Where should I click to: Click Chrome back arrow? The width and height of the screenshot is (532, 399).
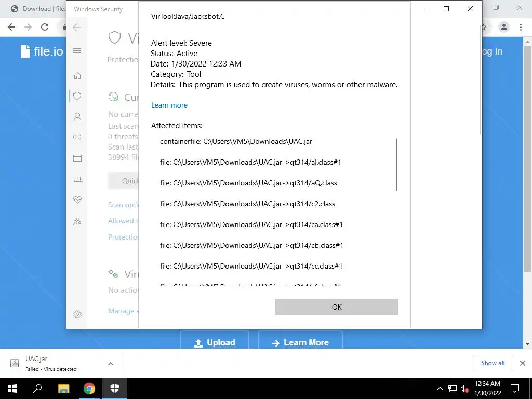(11, 27)
